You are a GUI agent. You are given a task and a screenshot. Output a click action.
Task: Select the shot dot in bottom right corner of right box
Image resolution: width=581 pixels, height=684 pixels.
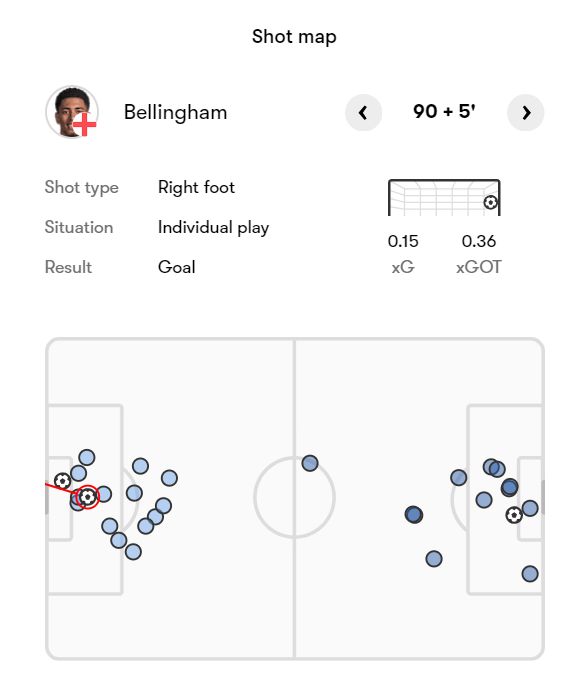tap(530, 574)
